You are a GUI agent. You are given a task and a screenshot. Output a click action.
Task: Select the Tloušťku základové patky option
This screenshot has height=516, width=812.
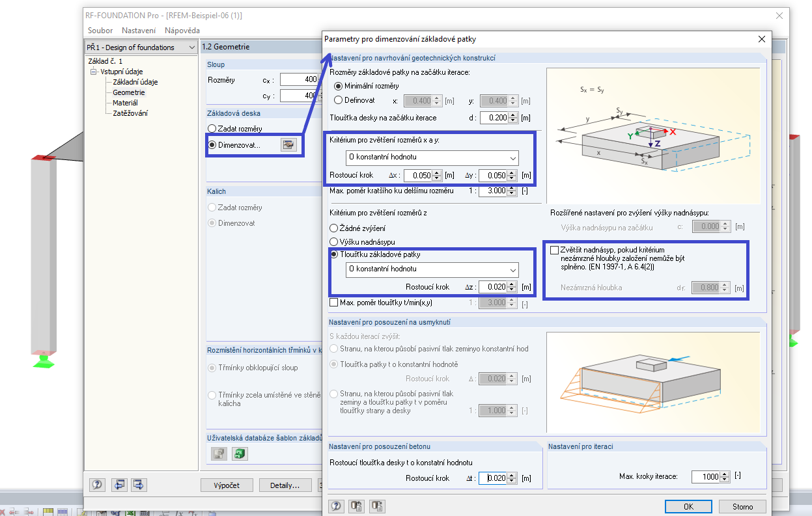[x=334, y=254]
